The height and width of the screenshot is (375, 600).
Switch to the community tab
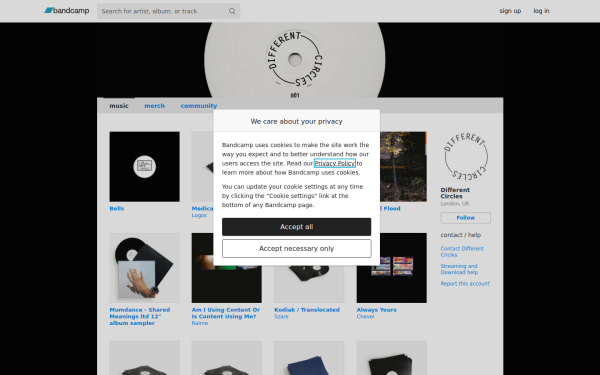click(199, 106)
